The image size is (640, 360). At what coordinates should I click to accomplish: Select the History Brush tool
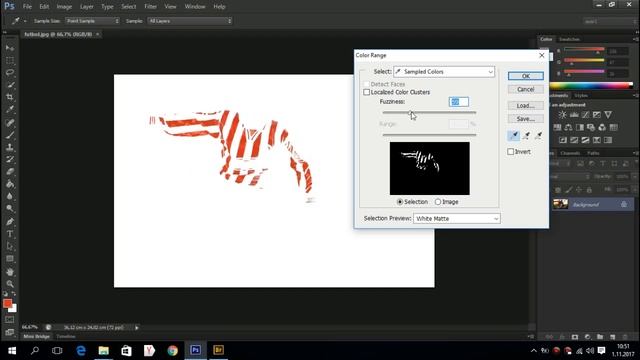(x=10, y=159)
